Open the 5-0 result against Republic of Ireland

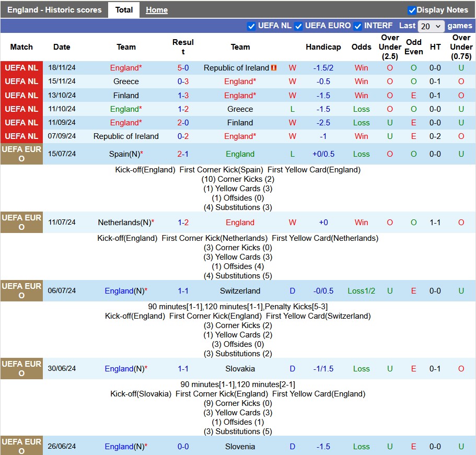tap(183, 68)
